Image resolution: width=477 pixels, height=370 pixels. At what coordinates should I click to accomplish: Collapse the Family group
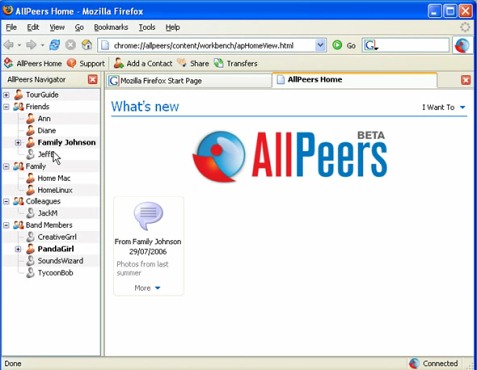tap(6, 166)
